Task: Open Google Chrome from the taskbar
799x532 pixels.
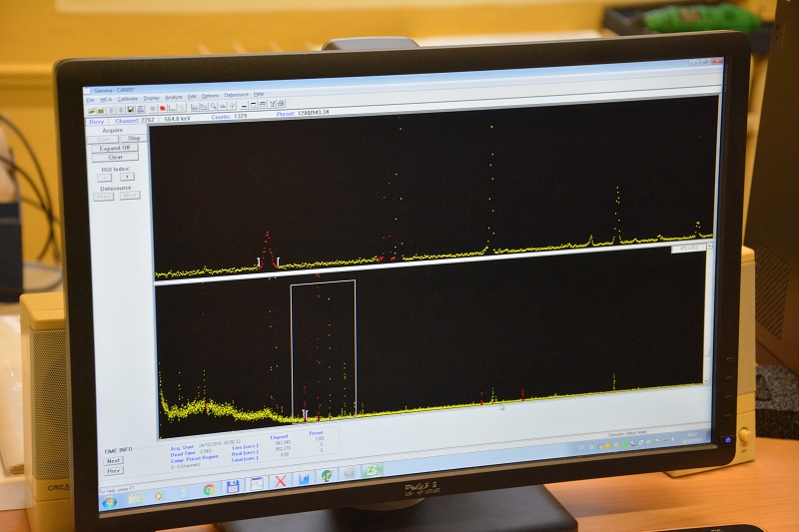Action: pyautogui.click(x=209, y=490)
